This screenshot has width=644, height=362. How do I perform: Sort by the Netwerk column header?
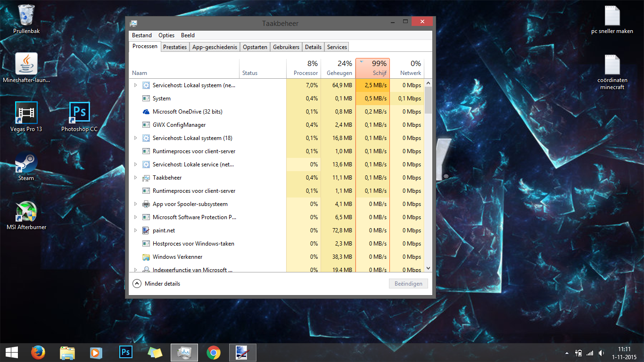(x=407, y=68)
